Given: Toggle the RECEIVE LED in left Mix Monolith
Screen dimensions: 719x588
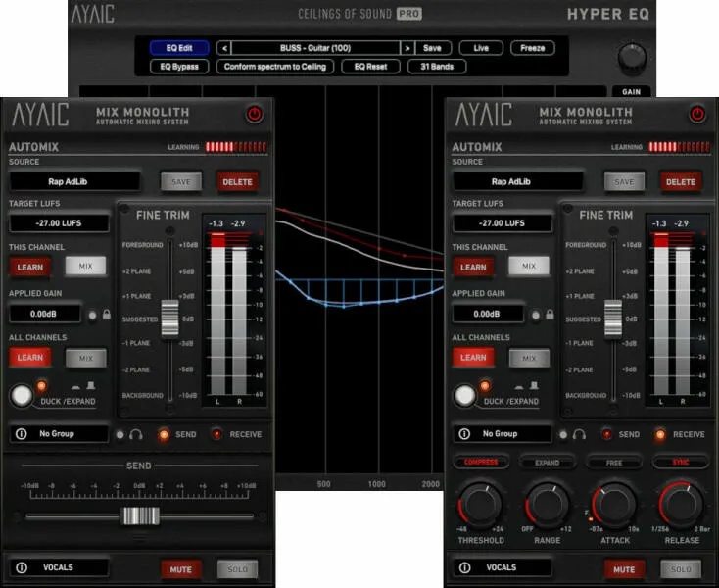Looking at the screenshot, I should coord(216,434).
